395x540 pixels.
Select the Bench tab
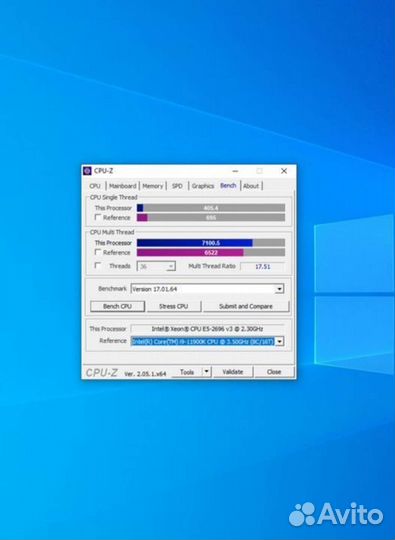pos(228,186)
